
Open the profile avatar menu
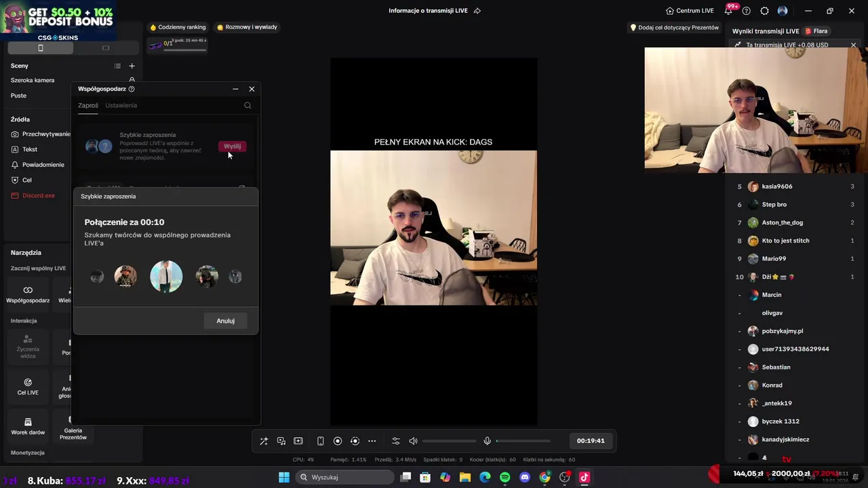783,11
